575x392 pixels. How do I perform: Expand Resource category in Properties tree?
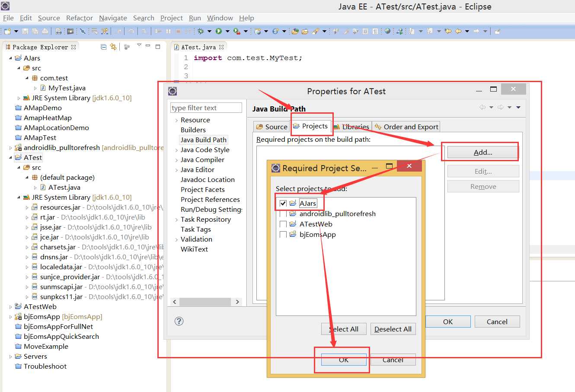click(x=176, y=120)
